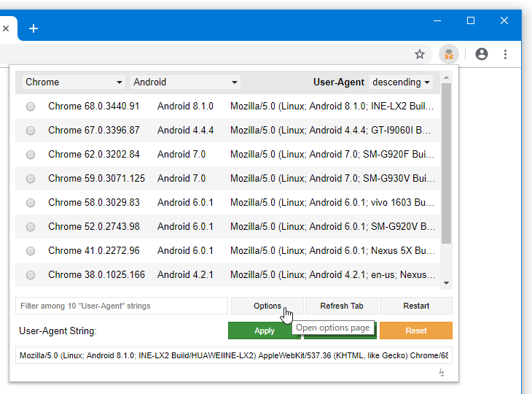Select Chrome 38.0.1025.166 radio button
532x394 pixels.
31,275
